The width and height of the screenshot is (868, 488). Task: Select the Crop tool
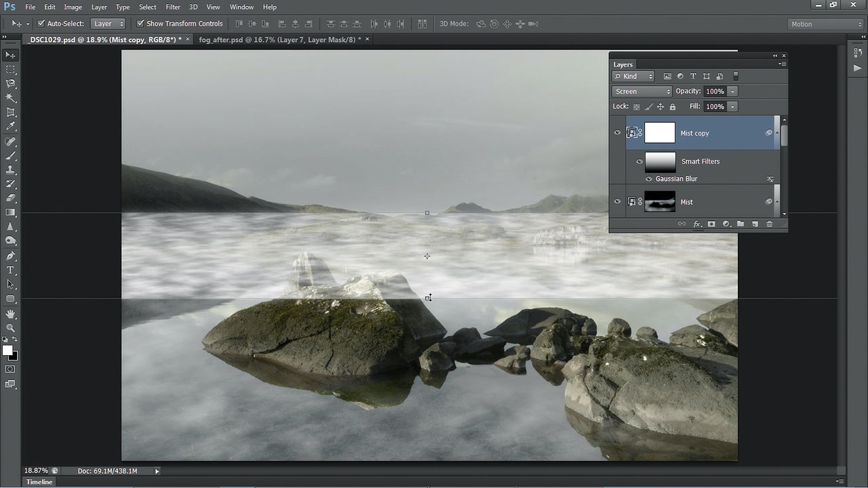click(10, 113)
